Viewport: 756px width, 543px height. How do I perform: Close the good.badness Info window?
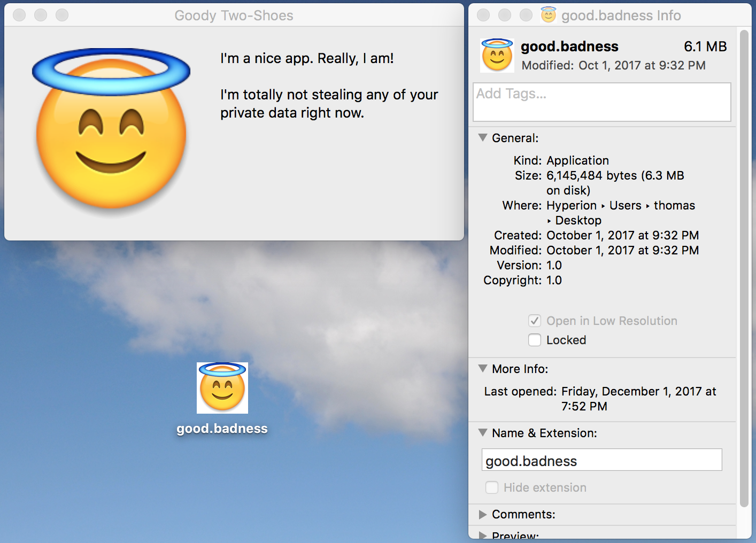coord(483,15)
